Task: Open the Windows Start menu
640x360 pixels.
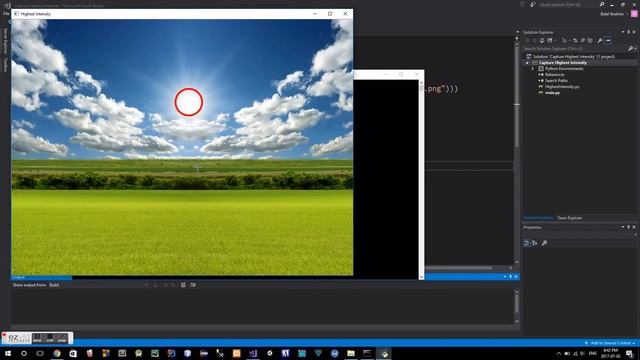Action: click(x=8, y=353)
